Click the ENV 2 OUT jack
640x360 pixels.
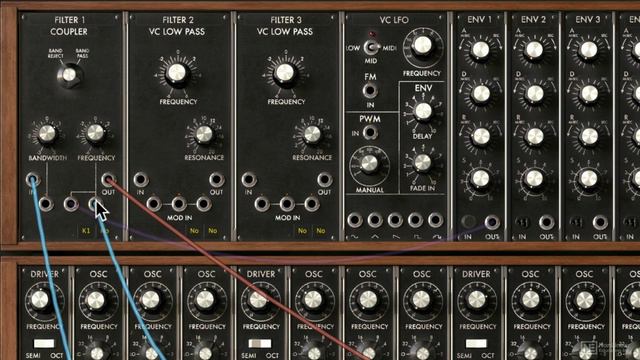(x=546, y=222)
